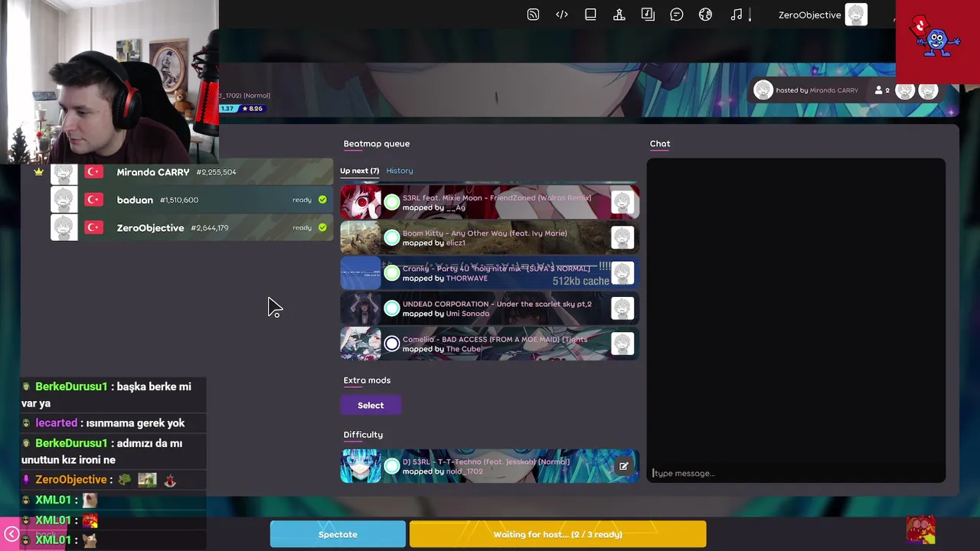Open the beatmap listing icon

coord(648,15)
